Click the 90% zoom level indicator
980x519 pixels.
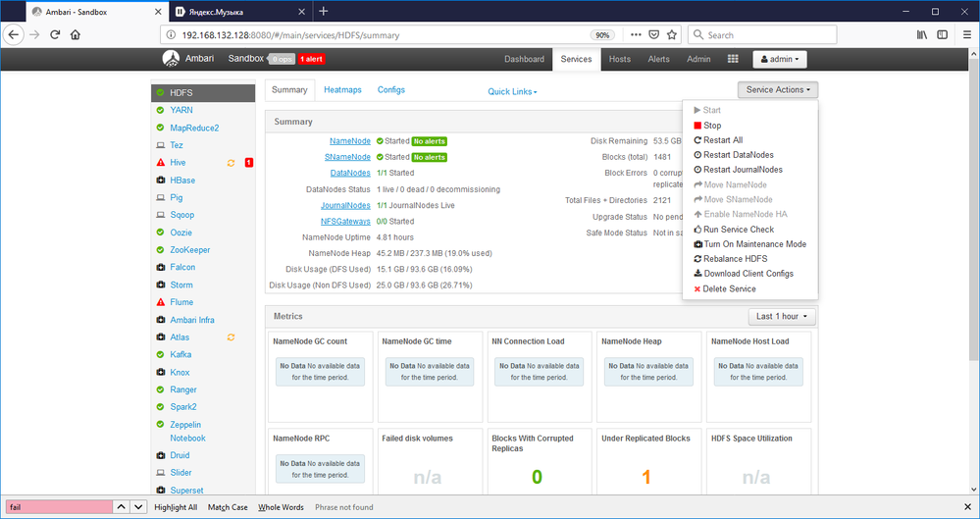602,35
